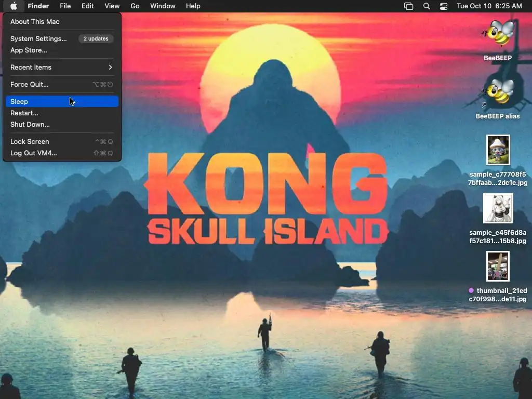The width and height of the screenshot is (532, 399).
Task: Open the Finder menu
Action: pos(38,6)
